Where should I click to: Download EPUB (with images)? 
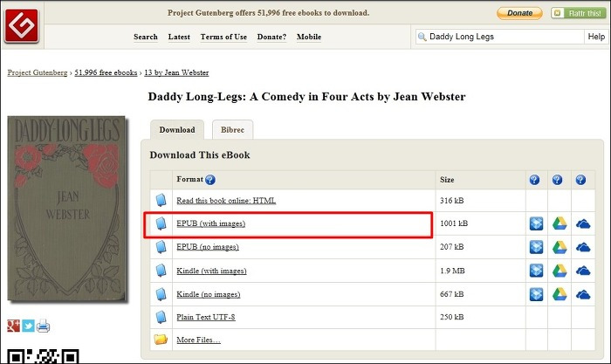pyautogui.click(x=211, y=223)
